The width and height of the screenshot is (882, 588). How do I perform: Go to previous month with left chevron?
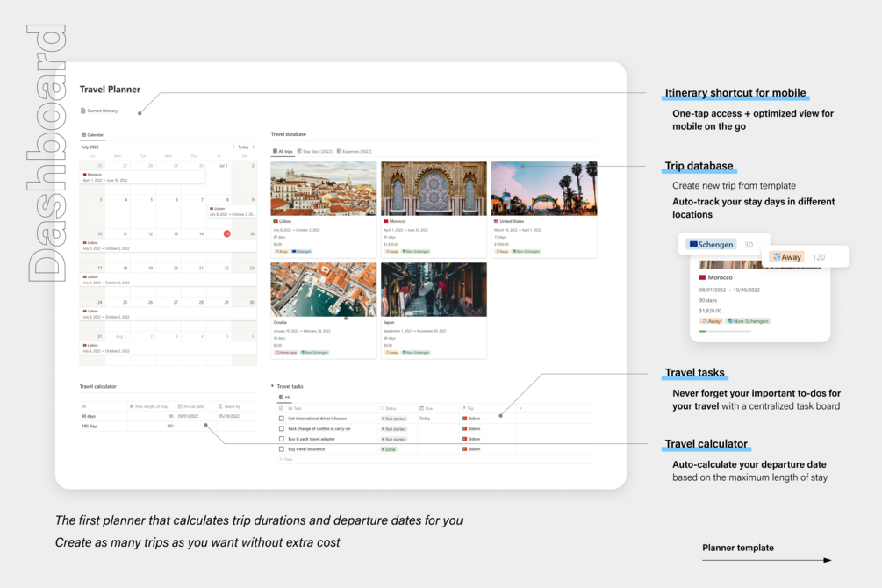pos(233,147)
